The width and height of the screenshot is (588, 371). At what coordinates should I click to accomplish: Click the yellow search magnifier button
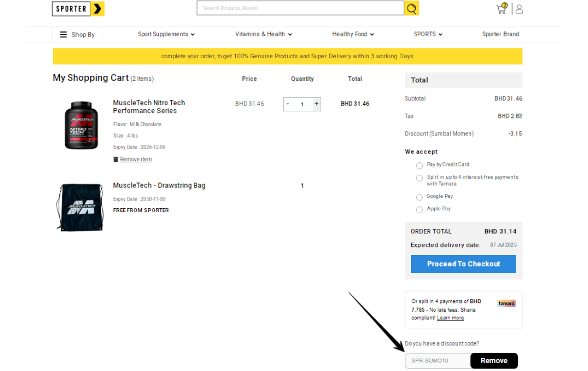[x=412, y=8]
